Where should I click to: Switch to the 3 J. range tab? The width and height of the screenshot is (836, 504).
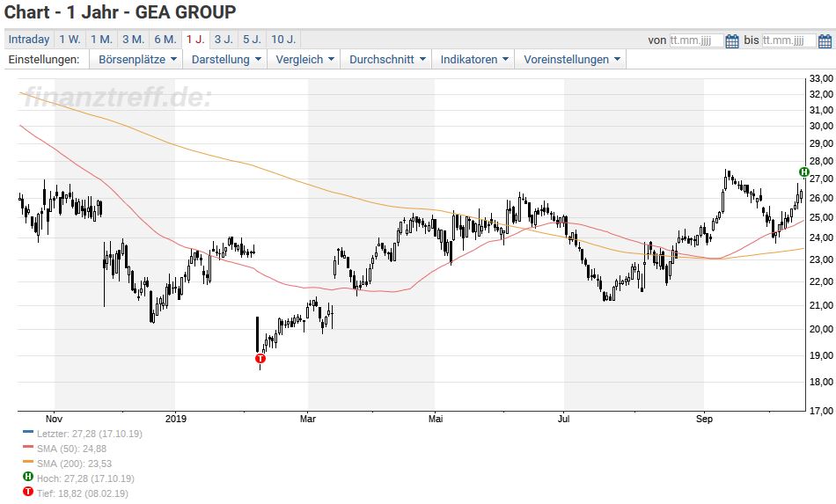(x=224, y=40)
